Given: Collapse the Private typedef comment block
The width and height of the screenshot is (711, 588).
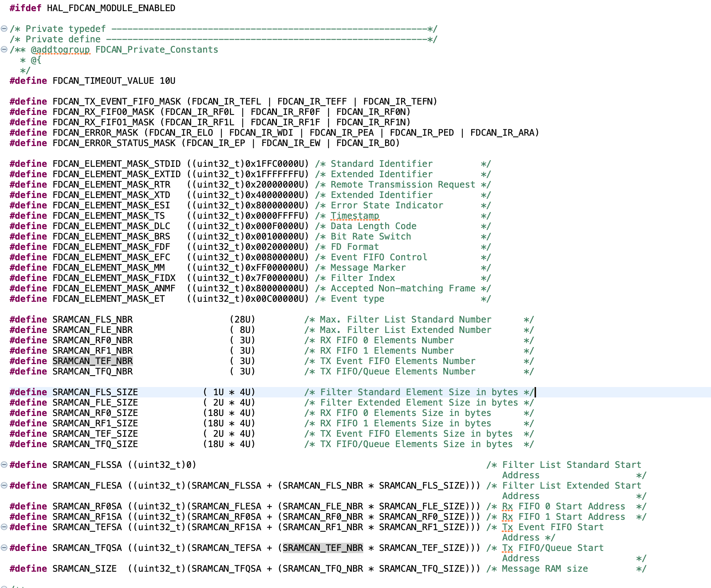Looking at the screenshot, I should (x=4, y=29).
